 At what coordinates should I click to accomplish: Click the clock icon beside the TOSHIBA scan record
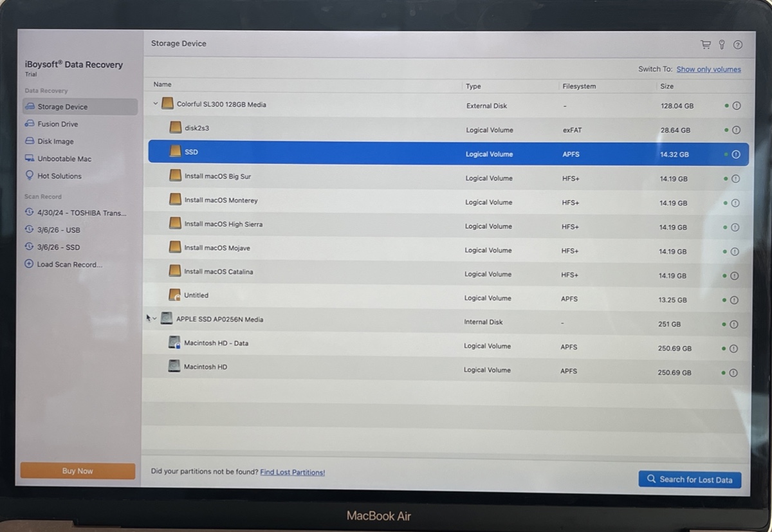tap(29, 213)
